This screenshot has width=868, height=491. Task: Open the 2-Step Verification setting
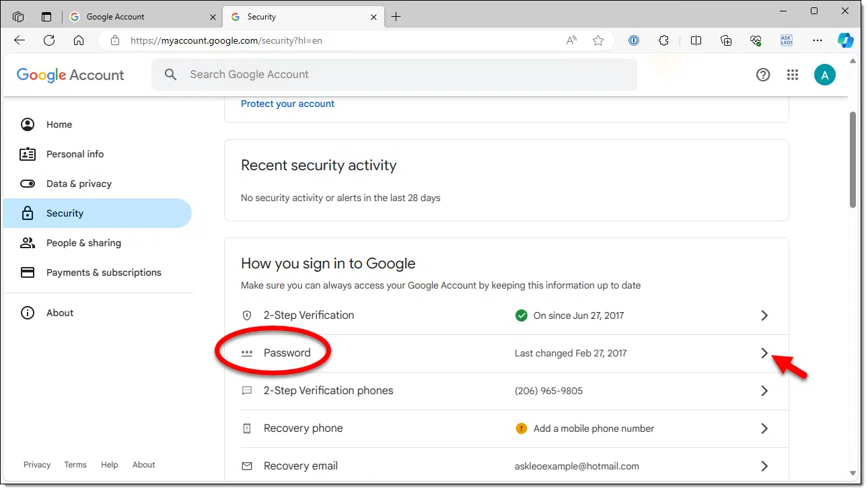[x=507, y=315]
